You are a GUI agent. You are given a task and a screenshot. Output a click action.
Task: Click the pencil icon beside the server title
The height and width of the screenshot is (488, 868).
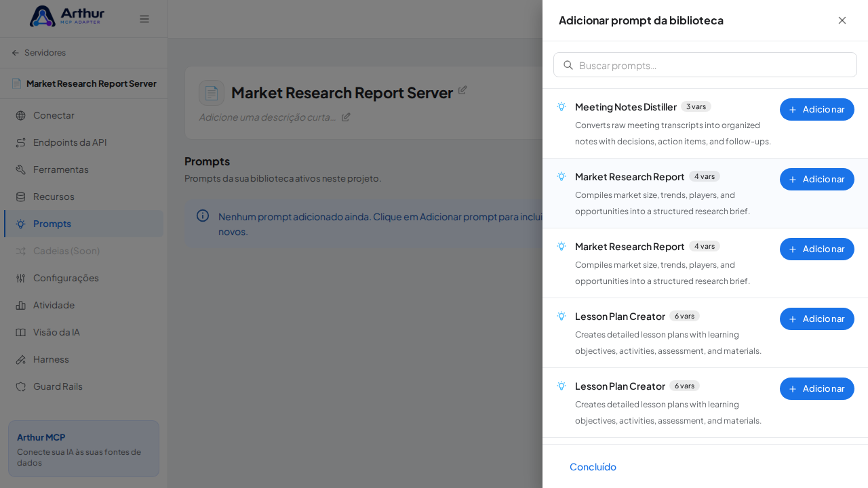[462, 90]
